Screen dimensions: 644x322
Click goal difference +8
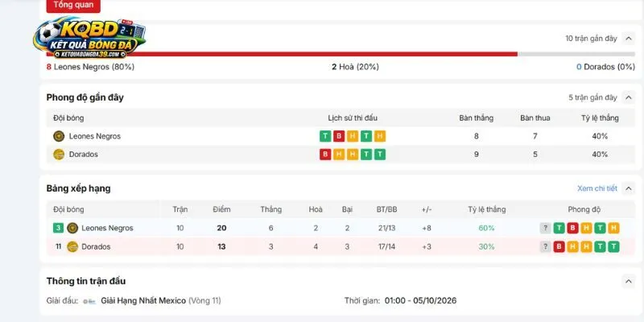click(427, 228)
